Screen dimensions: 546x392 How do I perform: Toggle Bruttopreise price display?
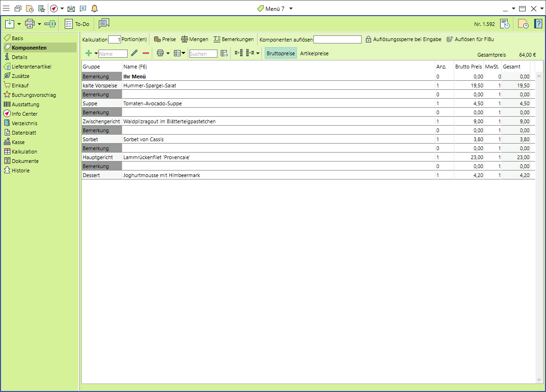click(281, 53)
